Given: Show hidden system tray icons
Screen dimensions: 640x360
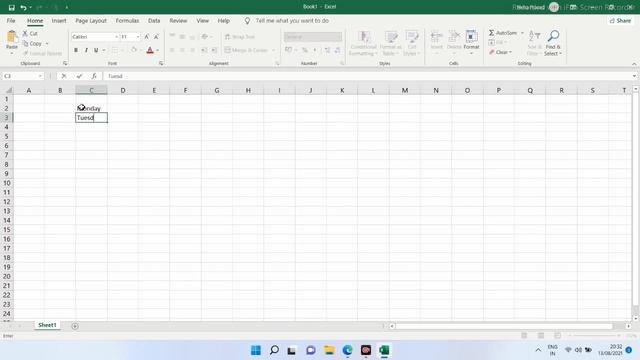Looking at the screenshot, I should (538, 350).
